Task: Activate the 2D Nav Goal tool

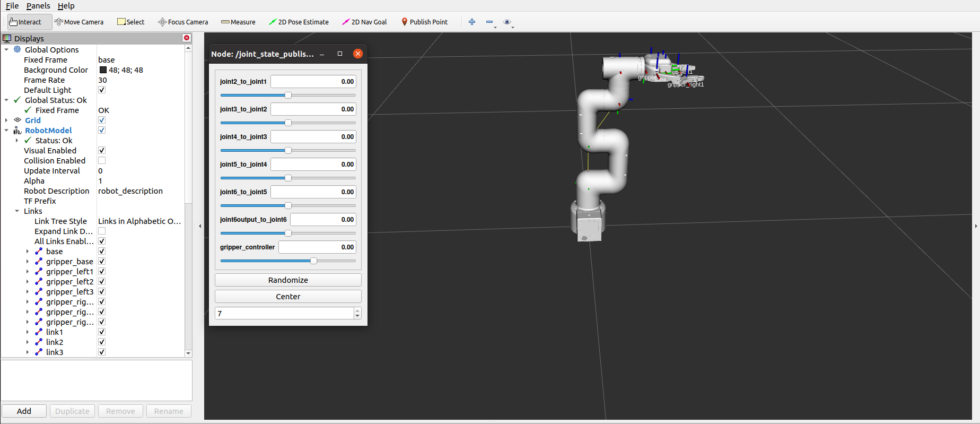Action: click(x=364, y=22)
